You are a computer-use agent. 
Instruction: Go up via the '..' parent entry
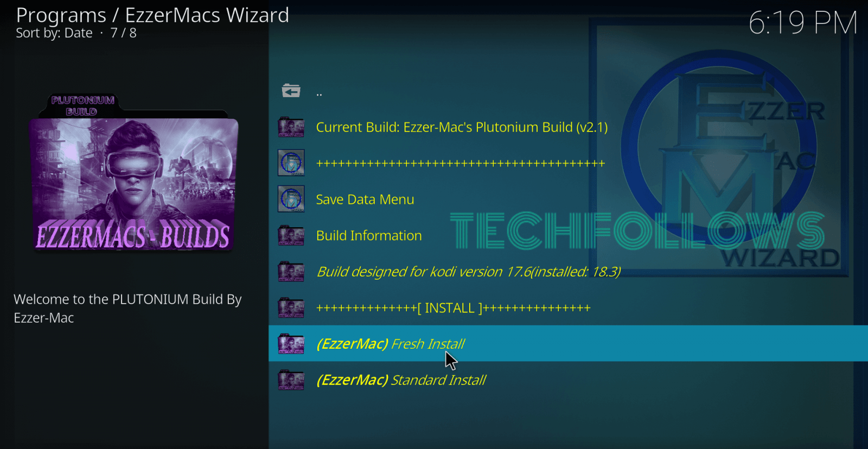[x=568, y=91]
